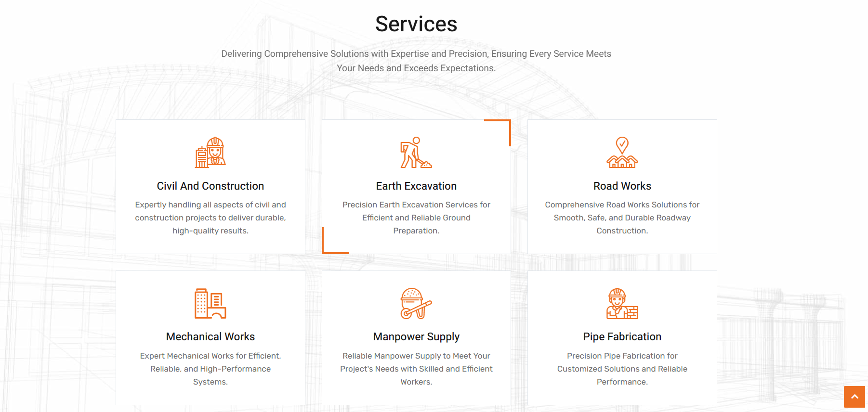
Task: Open the Pipe Fabrication title
Action: pos(622,336)
